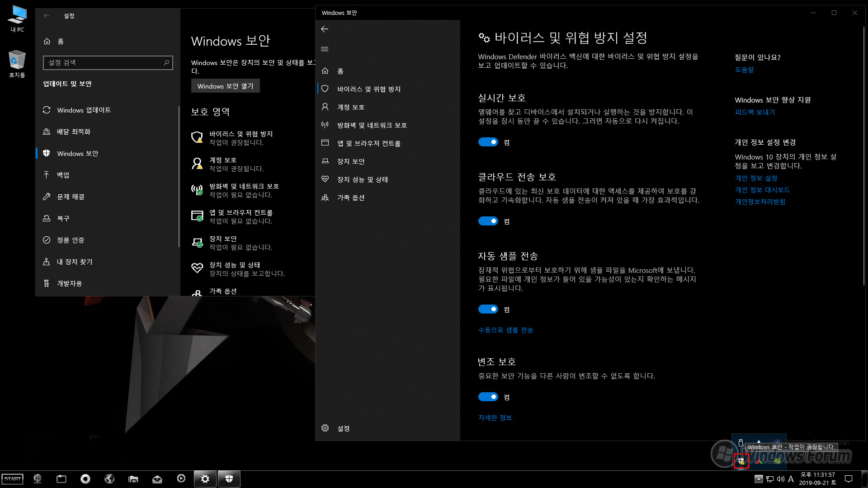Open 개인정보처리방침 link
Image resolution: width=868 pixels, height=488 pixels.
(760, 202)
